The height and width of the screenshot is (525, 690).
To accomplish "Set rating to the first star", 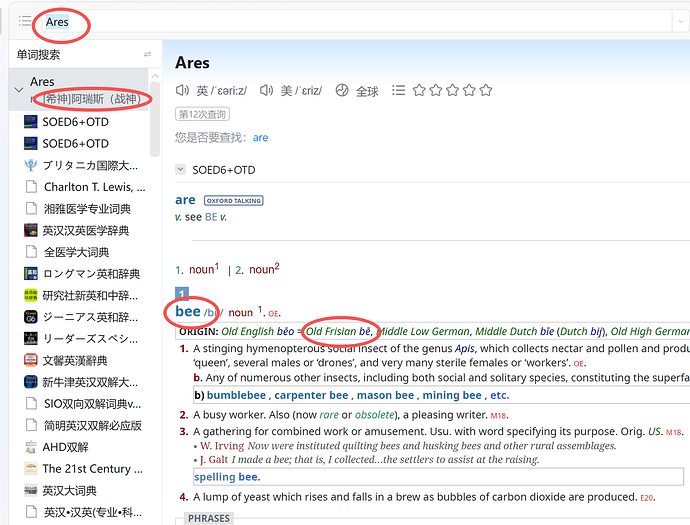I will [x=420, y=91].
